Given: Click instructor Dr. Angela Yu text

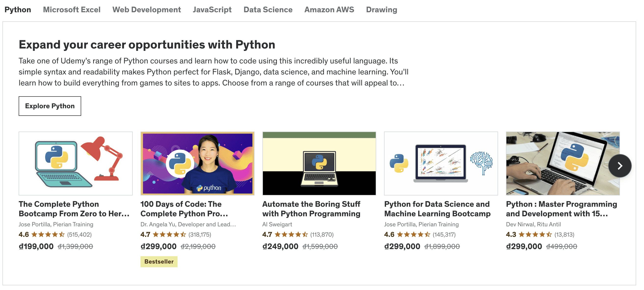Looking at the screenshot, I should (188, 224).
